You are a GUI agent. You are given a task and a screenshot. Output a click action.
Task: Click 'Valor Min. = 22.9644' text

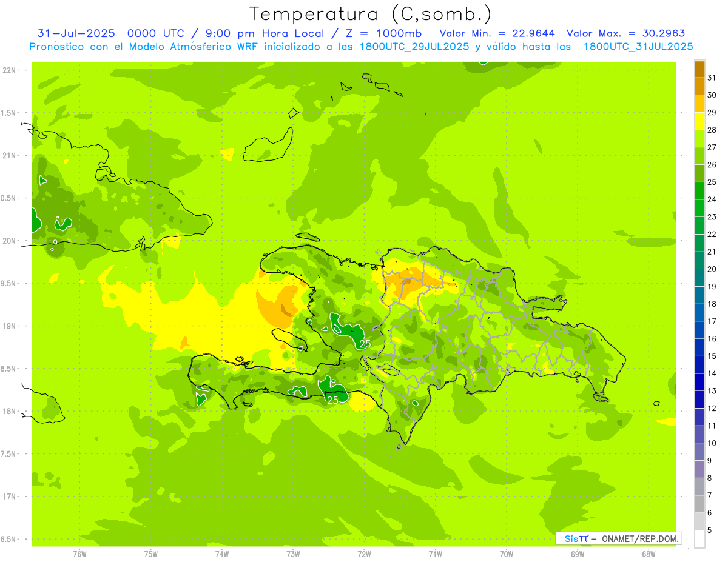pyautogui.click(x=497, y=33)
